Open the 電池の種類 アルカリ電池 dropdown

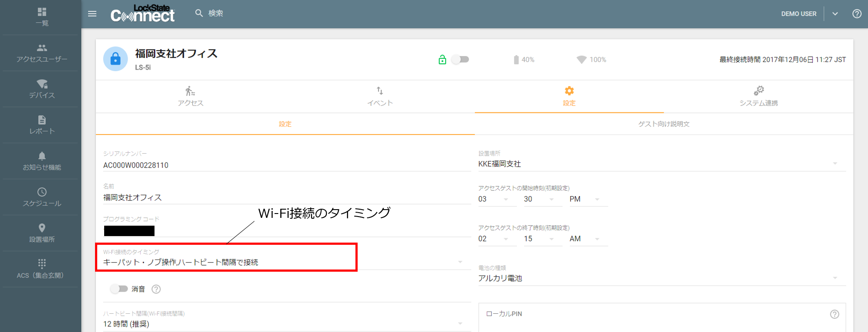tap(662, 278)
